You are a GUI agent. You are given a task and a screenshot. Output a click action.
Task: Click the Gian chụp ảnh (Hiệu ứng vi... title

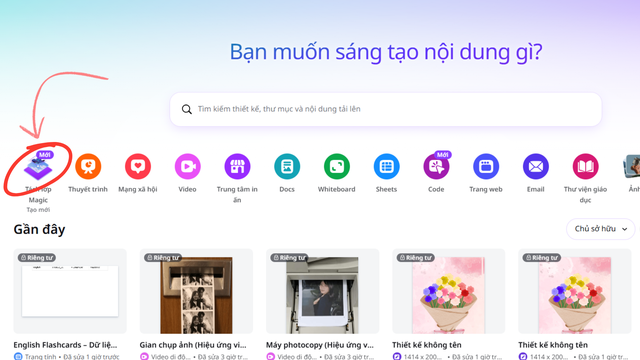pyautogui.click(x=193, y=345)
